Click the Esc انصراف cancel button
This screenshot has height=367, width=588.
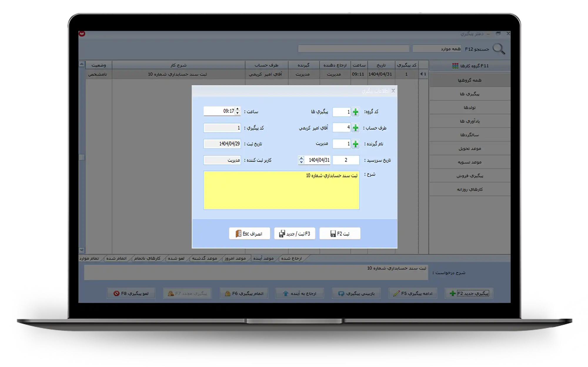[249, 234]
